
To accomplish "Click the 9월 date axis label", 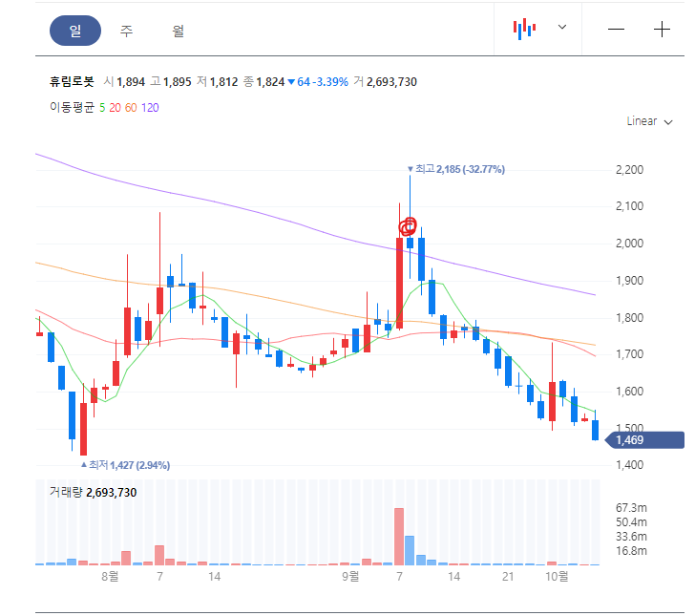I will [x=350, y=576].
